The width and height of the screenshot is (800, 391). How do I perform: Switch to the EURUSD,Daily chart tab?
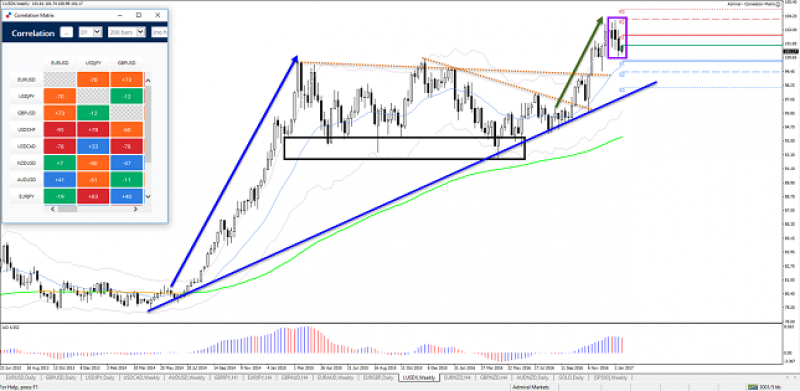tap(20, 378)
